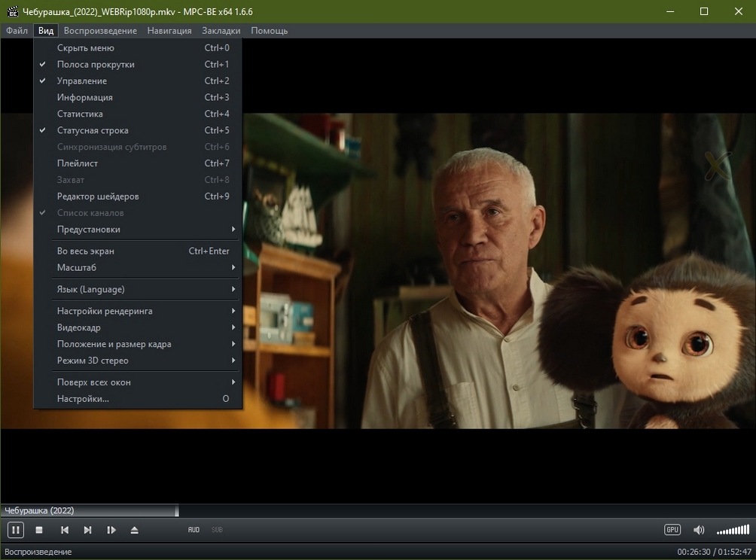Choose Скрыть меню from the view menu
Viewport: 756px width, 560px height.
coord(138,47)
